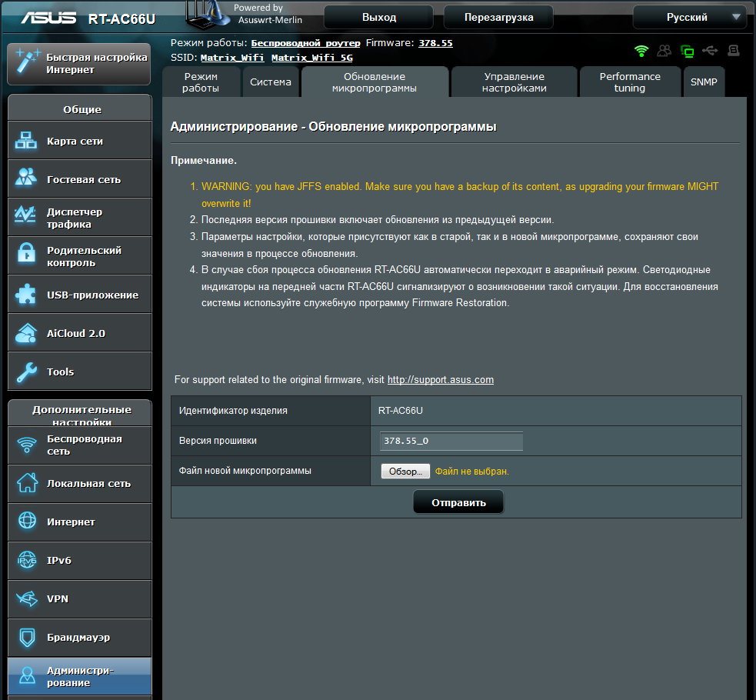Image resolution: width=756 pixels, height=700 pixels.
Task: Click the RT-AC66U product identifier value
Action: 400,411
